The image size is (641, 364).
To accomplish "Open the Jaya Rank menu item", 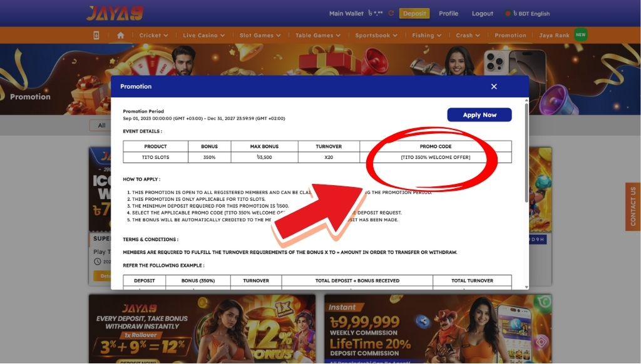I will 554,35.
